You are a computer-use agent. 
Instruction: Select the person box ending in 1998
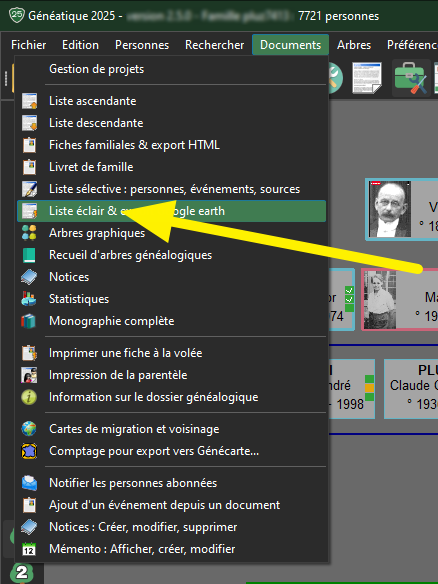[x=352, y=389]
